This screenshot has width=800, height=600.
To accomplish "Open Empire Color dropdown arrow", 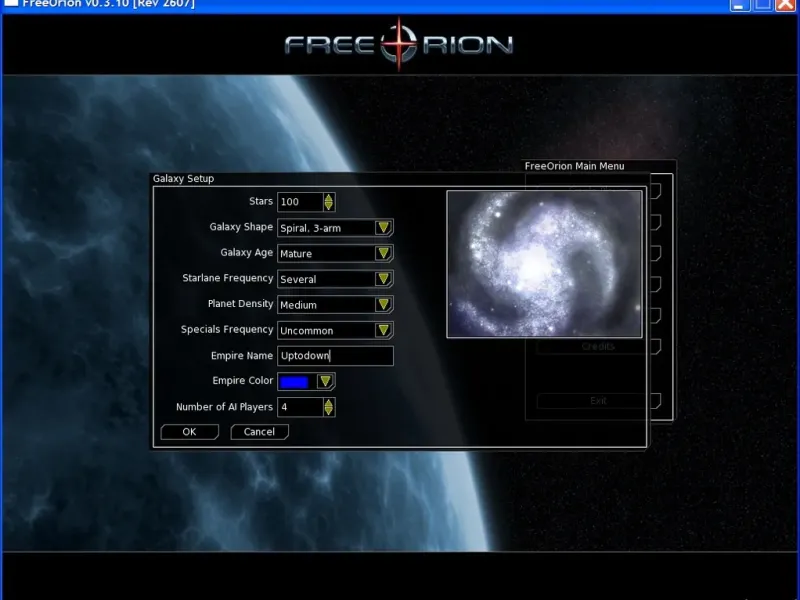I will (326, 381).
